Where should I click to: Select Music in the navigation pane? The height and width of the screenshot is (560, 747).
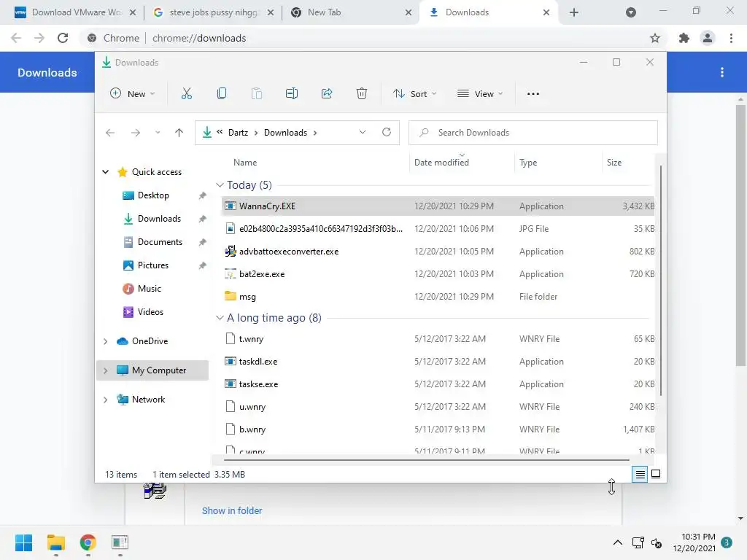[x=149, y=289]
